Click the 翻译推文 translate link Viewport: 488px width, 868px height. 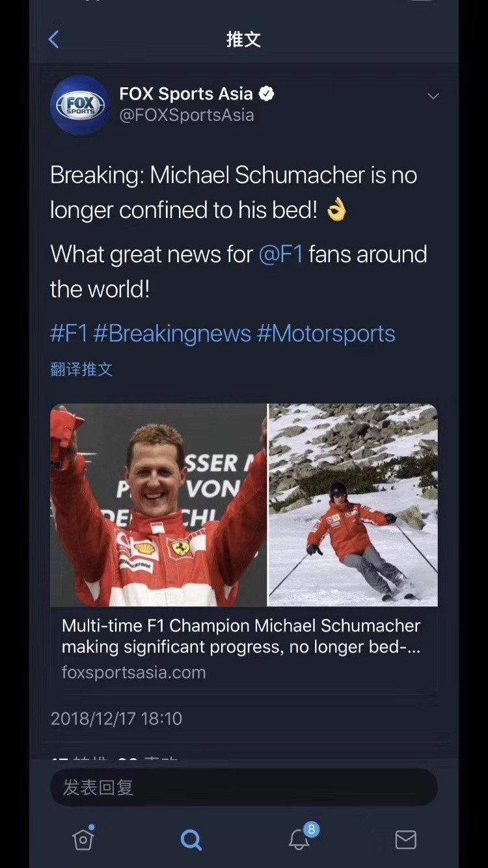click(81, 370)
